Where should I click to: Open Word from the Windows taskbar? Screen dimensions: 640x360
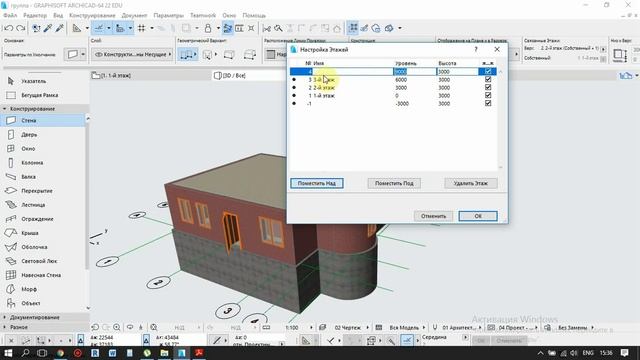[x=112, y=353]
